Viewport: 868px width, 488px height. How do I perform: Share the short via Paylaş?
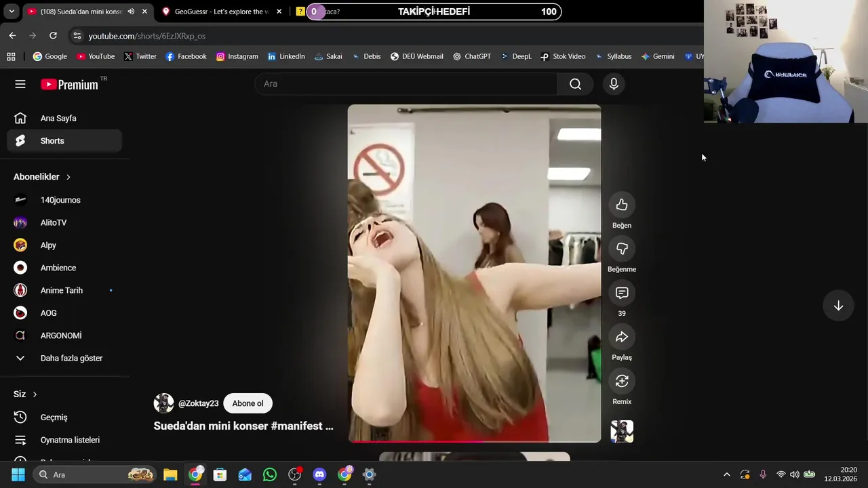pos(622,337)
